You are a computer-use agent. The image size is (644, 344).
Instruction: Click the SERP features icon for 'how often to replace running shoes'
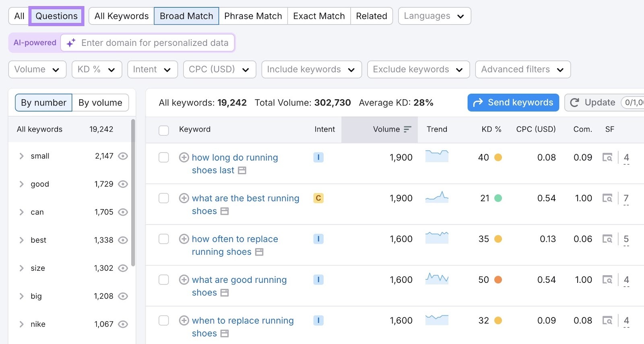(x=607, y=239)
